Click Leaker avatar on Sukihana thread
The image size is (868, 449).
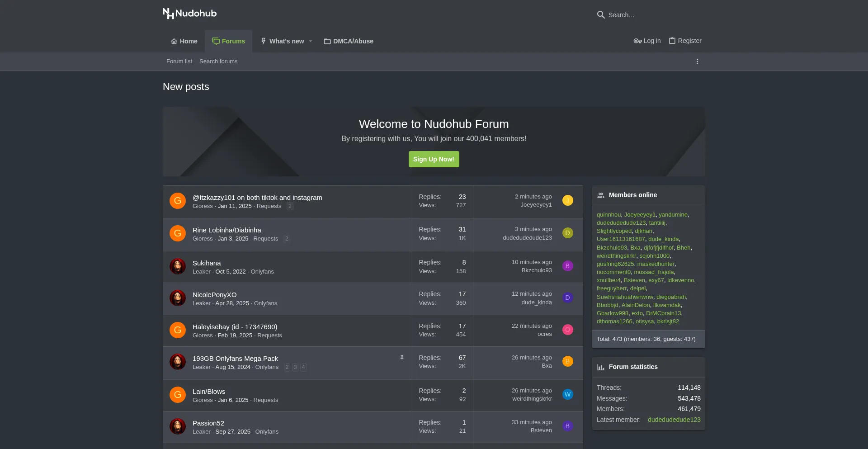178,266
